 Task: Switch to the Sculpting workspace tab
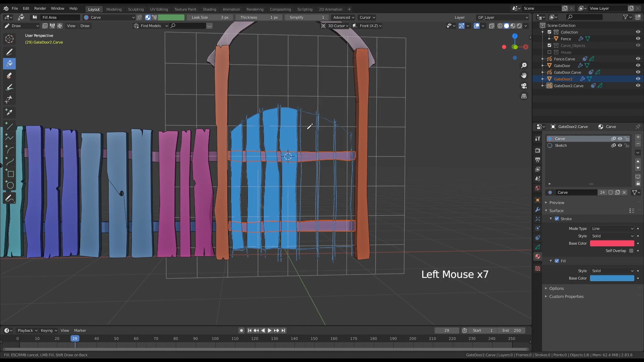coord(136,9)
